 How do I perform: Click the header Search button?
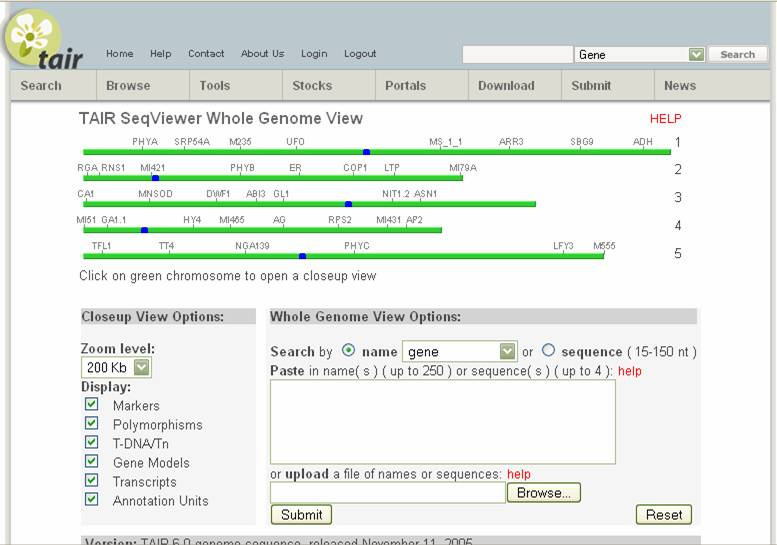737,54
